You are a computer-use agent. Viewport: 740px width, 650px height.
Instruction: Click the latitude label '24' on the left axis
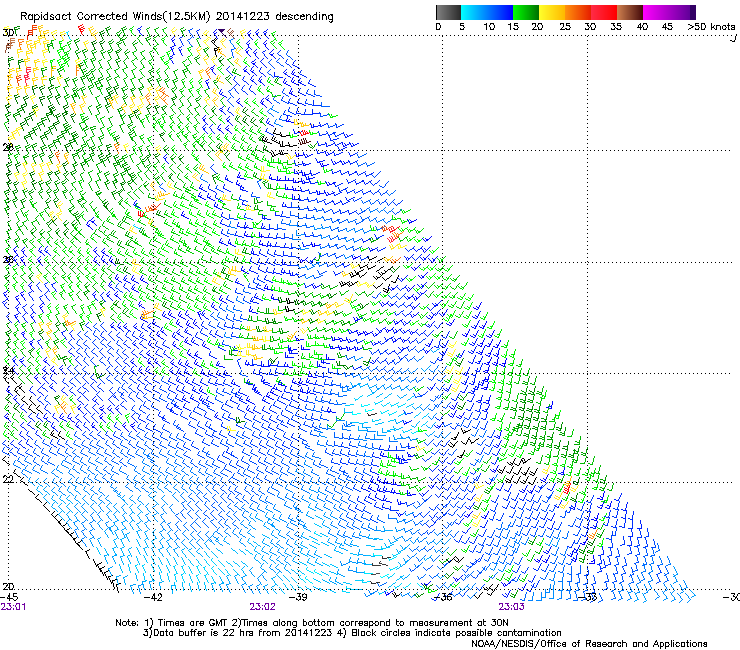8,371
